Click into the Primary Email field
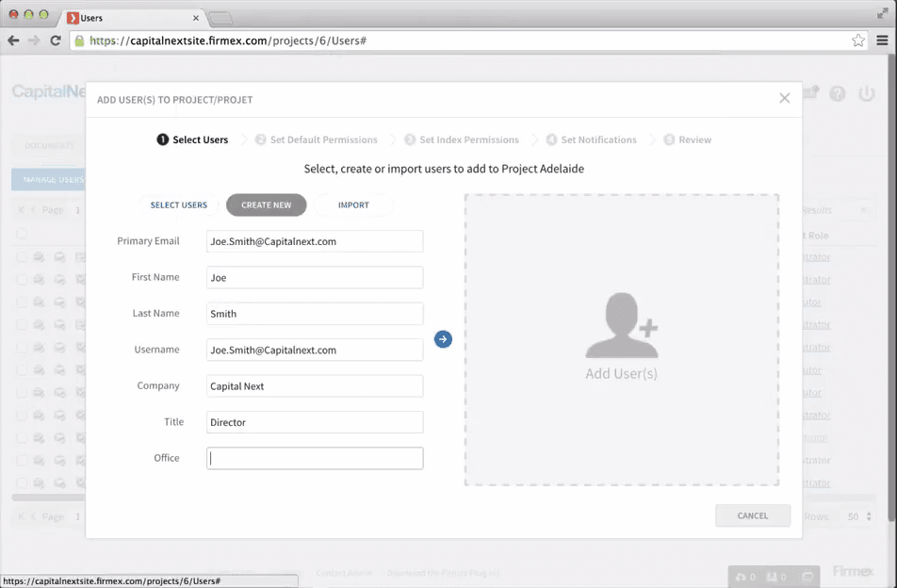The image size is (897, 588). pyautogui.click(x=315, y=241)
